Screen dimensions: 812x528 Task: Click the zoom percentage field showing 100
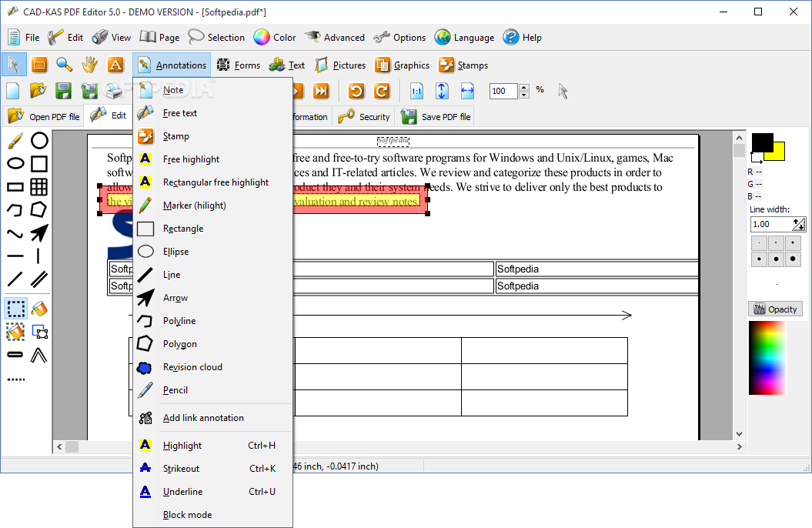coord(503,91)
